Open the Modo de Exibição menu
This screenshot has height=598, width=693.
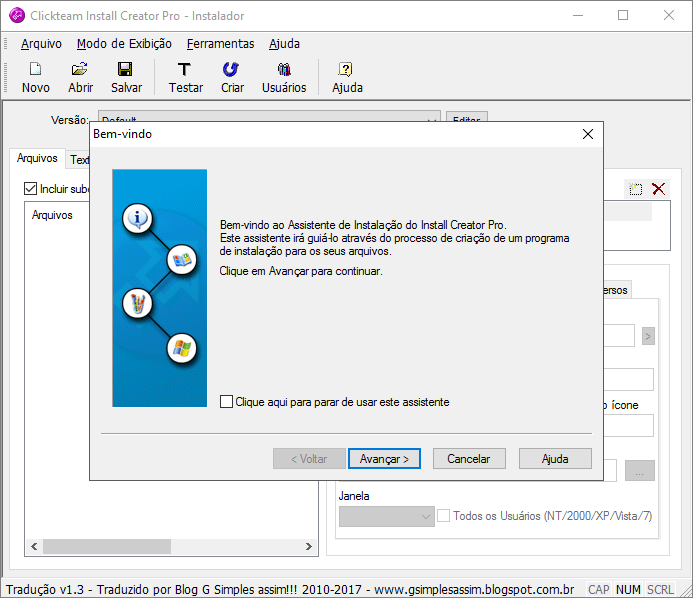(x=124, y=44)
